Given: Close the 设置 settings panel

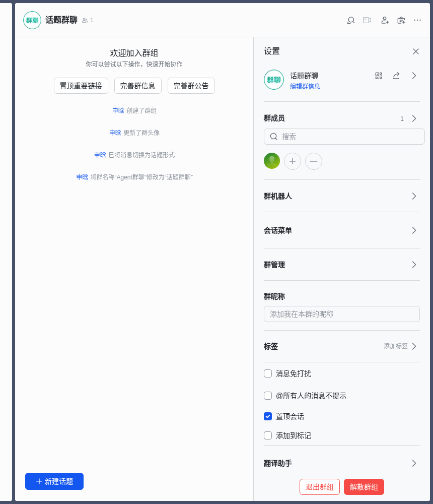Looking at the screenshot, I should (416, 51).
